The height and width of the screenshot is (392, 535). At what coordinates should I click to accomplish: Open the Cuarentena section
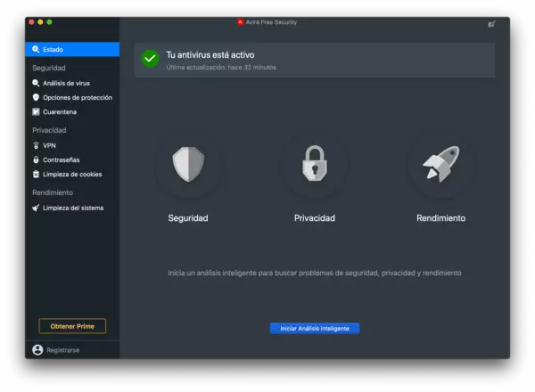tap(59, 112)
